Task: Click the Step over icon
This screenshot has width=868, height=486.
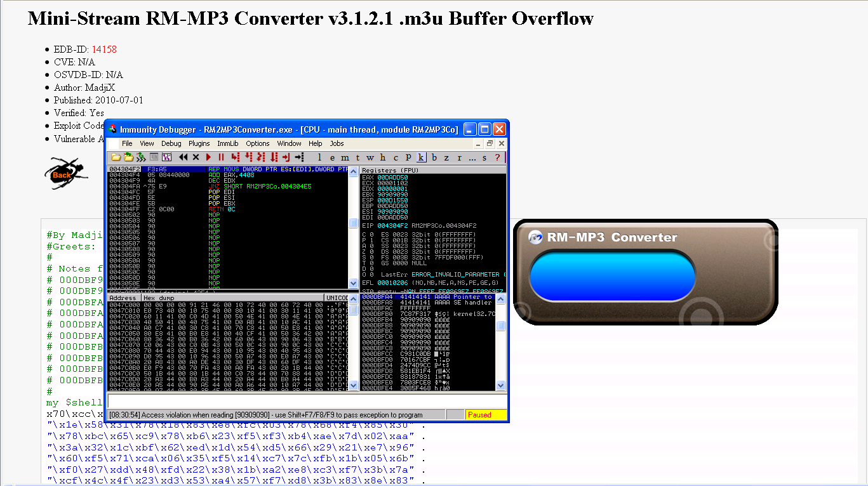Action: pos(248,157)
